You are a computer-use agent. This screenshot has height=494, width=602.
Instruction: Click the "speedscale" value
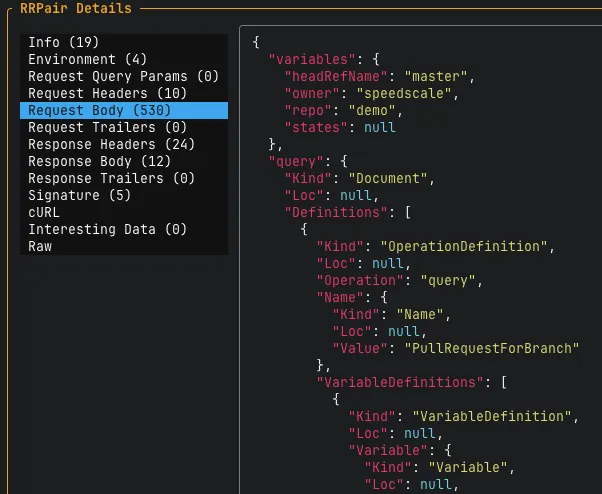404,93
